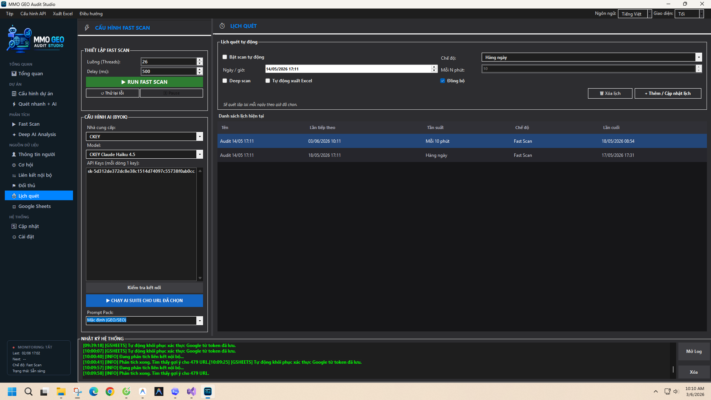The width and height of the screenshot is (711, 400).
Task: Click Chạy AI Suite cho URL đã chọn
Action: 145,300
